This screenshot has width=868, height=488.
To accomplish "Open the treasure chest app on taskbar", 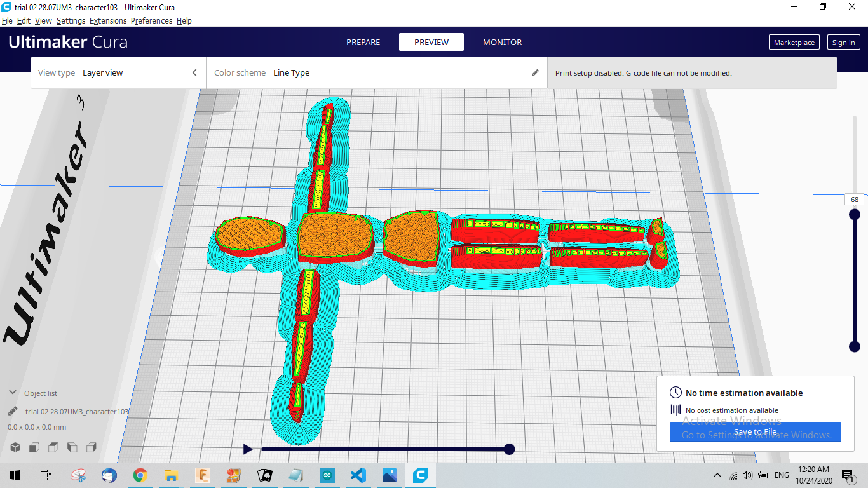I will tap(234, 475).
